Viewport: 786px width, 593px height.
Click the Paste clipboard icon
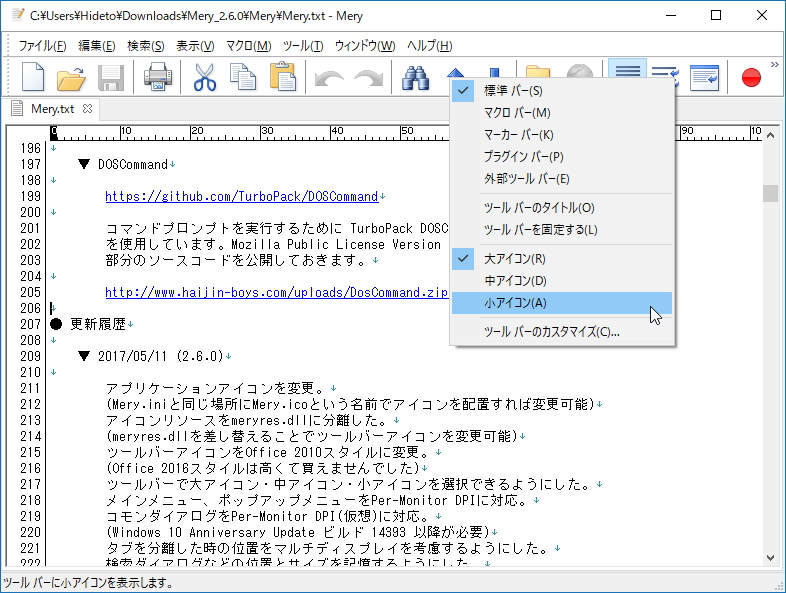click(x=283, y=77)
